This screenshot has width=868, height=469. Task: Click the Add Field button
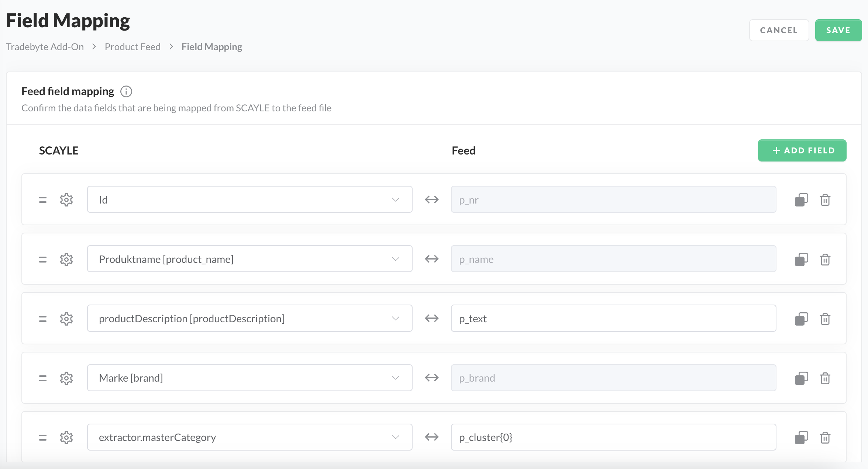click(x=802, y=150)
